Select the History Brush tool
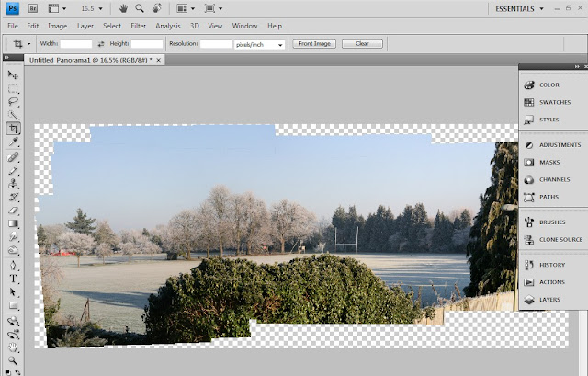 pyautogui.click(x=13, y=197)
